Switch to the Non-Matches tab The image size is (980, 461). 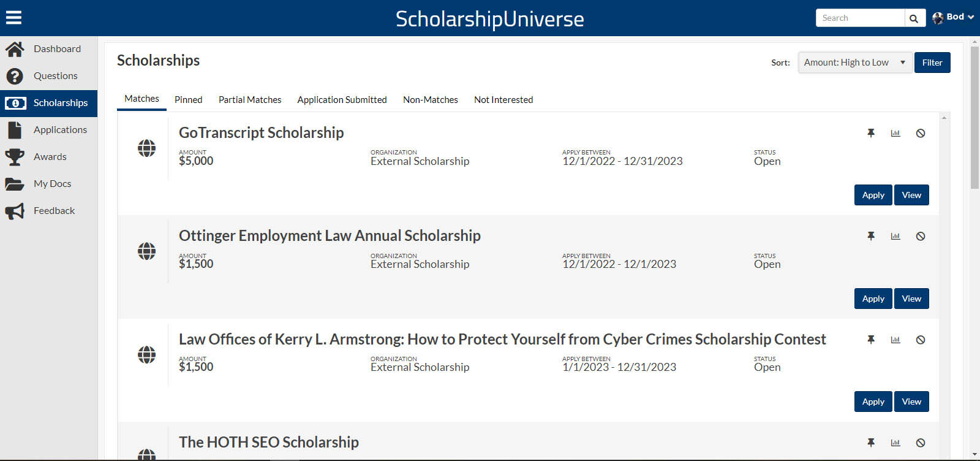(431, 100)
